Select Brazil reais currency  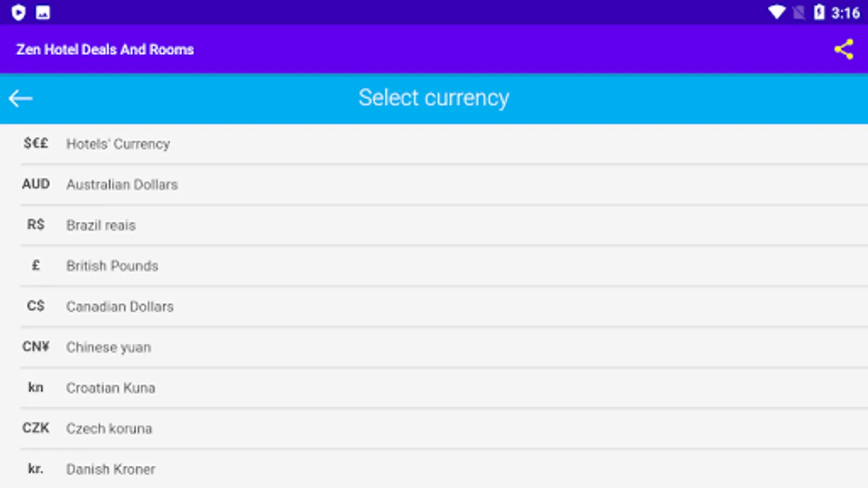pyautogui.click(x=101, y=225)
